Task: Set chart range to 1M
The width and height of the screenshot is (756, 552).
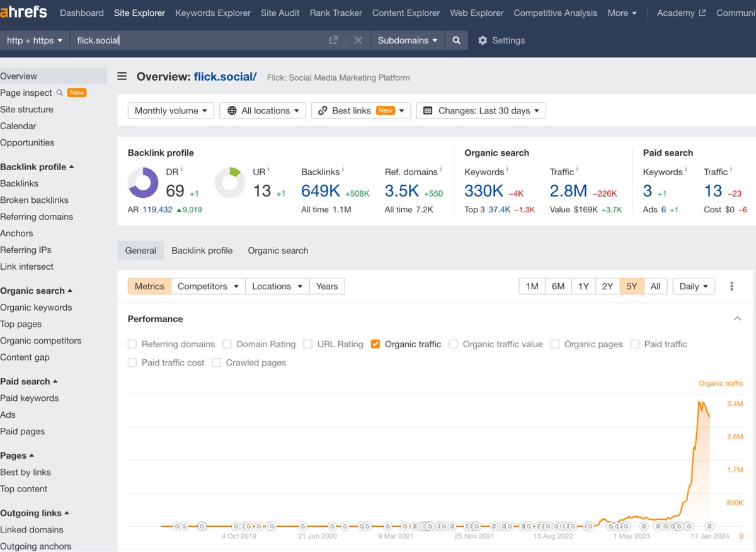Action: click(532, 286)
